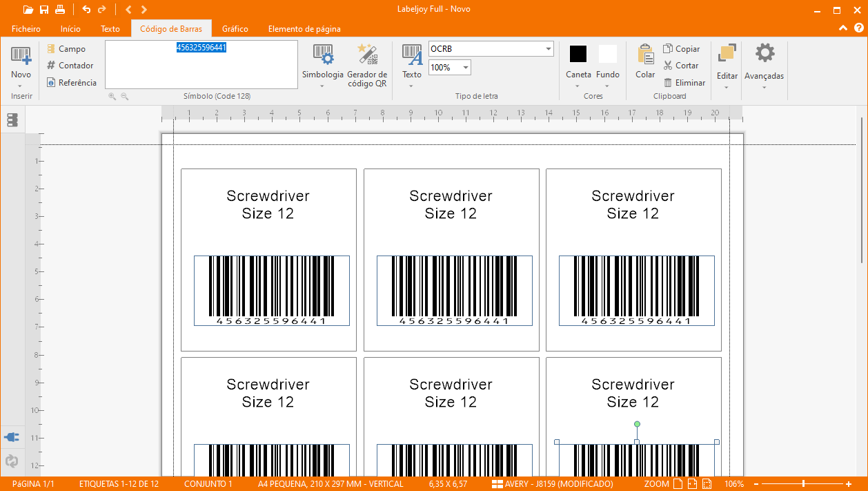Pick the black Caneta pen color

[578, 54]
